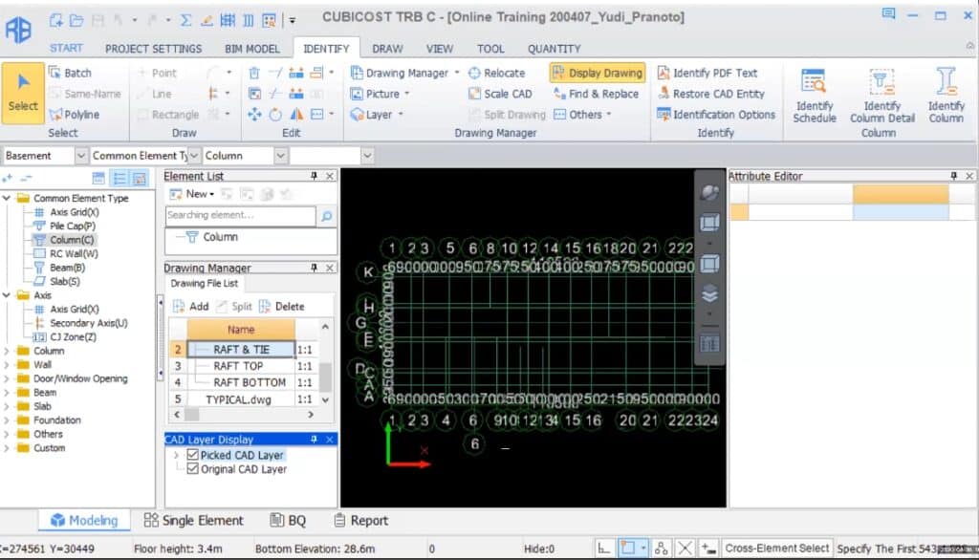Click the Identify Schedule icon
The width and height of the screenshot is (979, 560).
coord(815,93)
